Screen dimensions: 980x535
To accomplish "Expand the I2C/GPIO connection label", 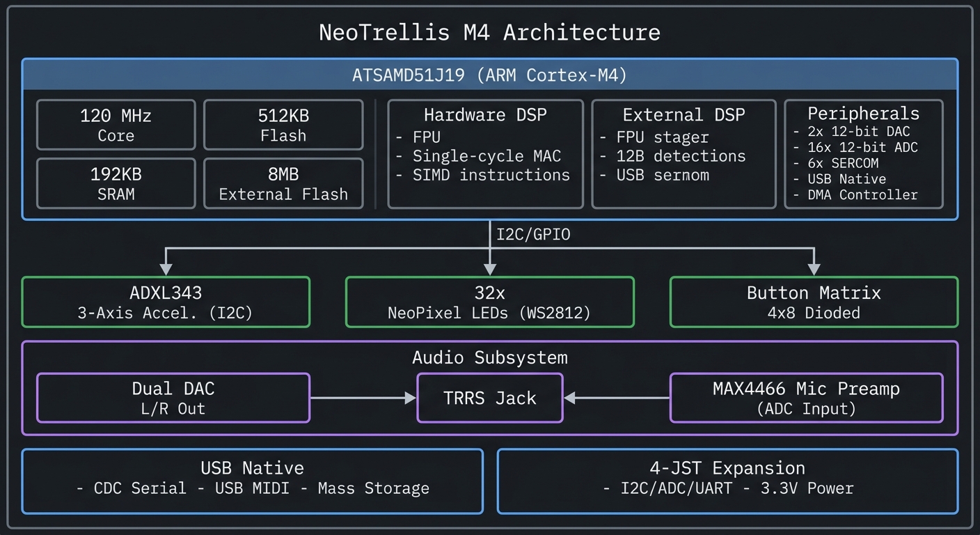I will [x=532, y=235].
